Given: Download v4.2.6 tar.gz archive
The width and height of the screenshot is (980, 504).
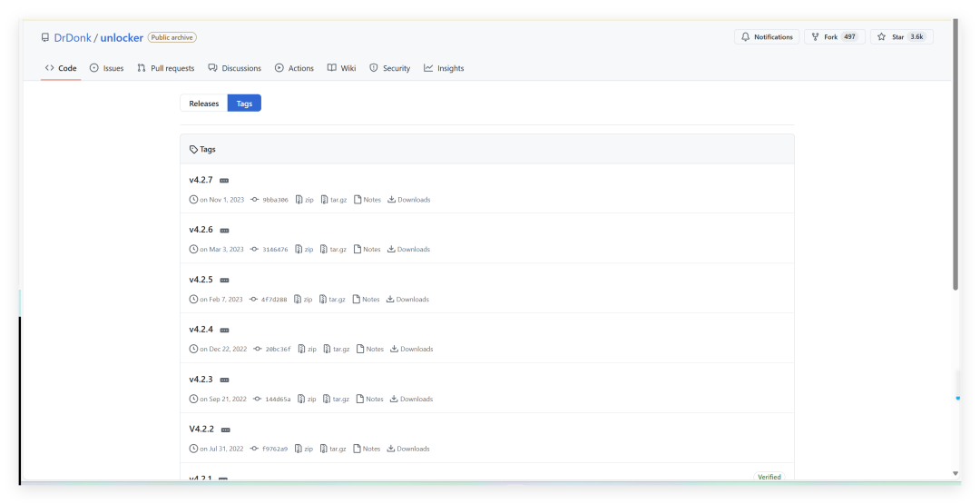Looking at the screenshot, I should coord(333,250).
